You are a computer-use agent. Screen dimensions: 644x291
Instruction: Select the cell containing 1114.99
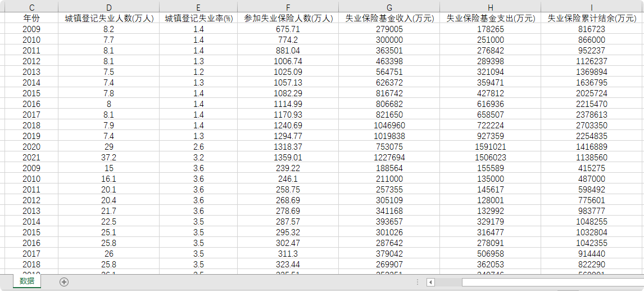pos(288,104)
